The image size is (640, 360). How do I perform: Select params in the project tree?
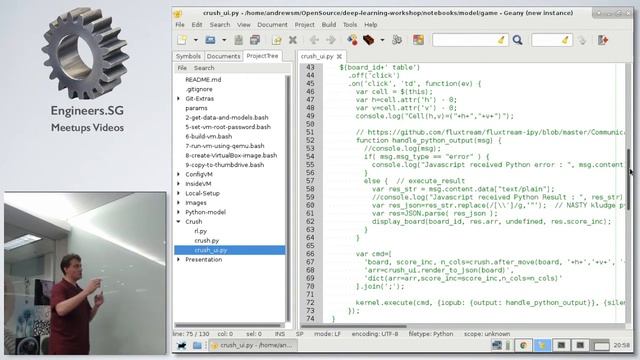point(196,108)
